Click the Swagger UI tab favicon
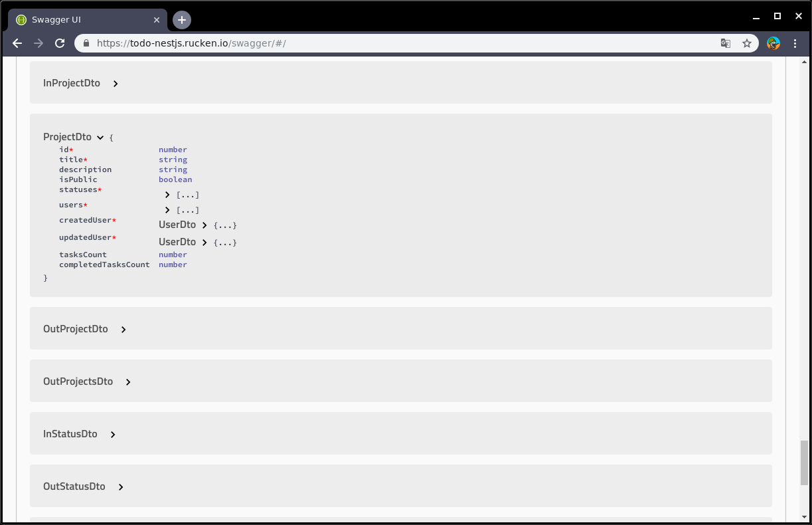The image size is (812, 525). [21, 20]
